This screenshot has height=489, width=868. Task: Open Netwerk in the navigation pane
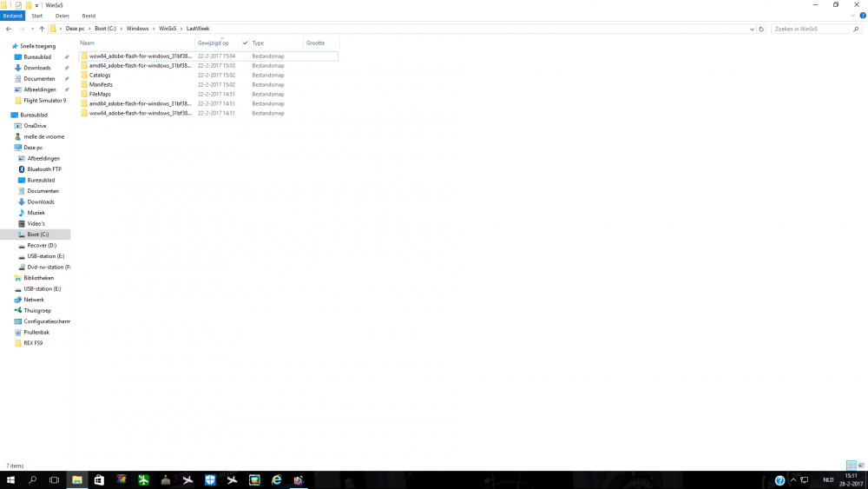(33, 300)
